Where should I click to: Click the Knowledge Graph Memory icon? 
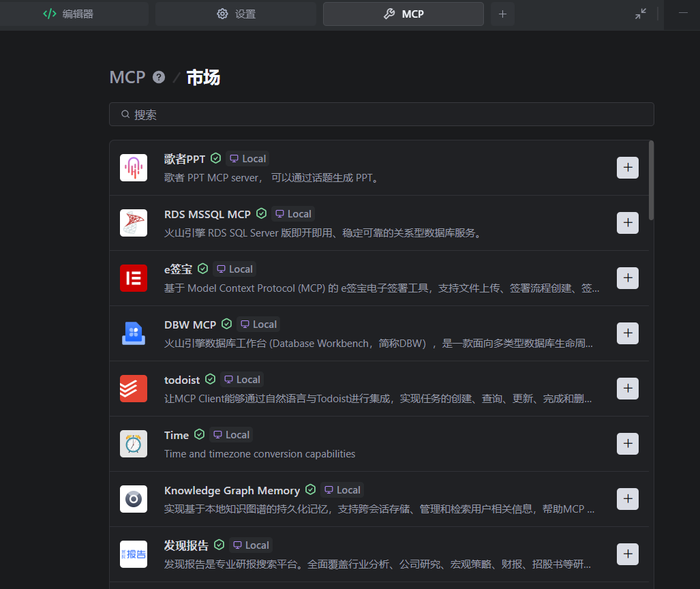coord(134,499)
